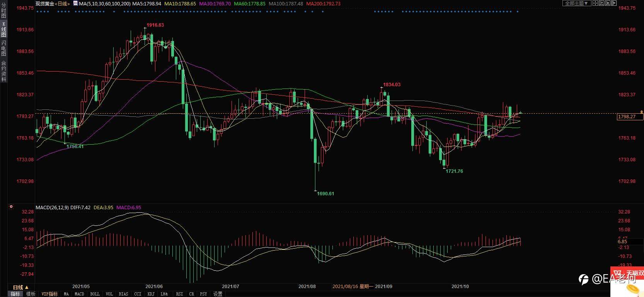The image size is (644, 297).
Task: Click the MACD:6.95 value
Action: coord(129,208)
